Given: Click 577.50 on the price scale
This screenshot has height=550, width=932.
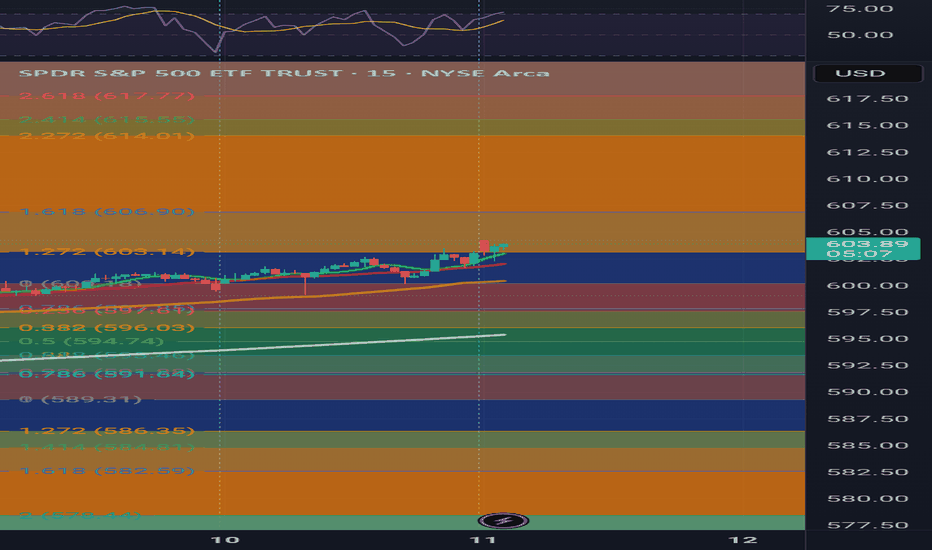Looking at the screenshot, I should (x=867, y=525).
